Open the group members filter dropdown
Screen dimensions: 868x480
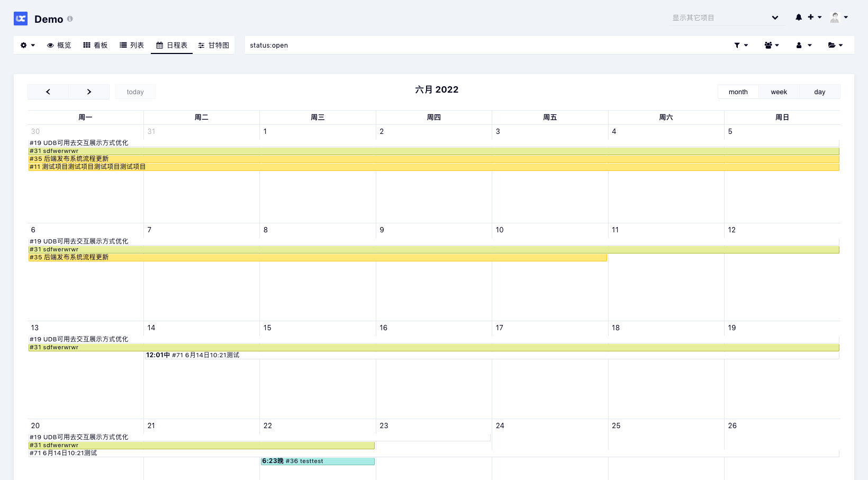pyautogui.click(x=772, y=45)
